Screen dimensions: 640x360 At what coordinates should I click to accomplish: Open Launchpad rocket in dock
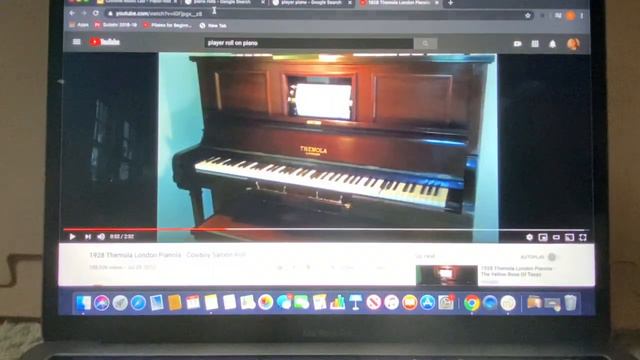click(x=120, y=303)
